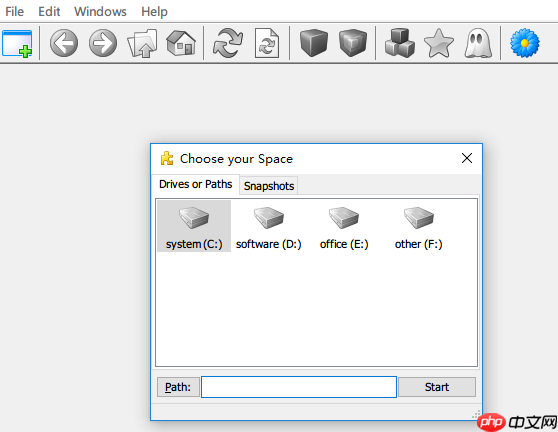The image size is (558, 432).
Task: Go forward with the right arrow icon
Action: [x=103, y=43]
